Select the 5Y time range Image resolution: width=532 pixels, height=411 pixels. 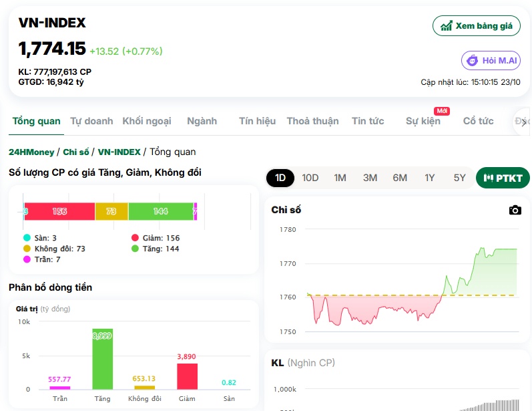pos(459,178)
